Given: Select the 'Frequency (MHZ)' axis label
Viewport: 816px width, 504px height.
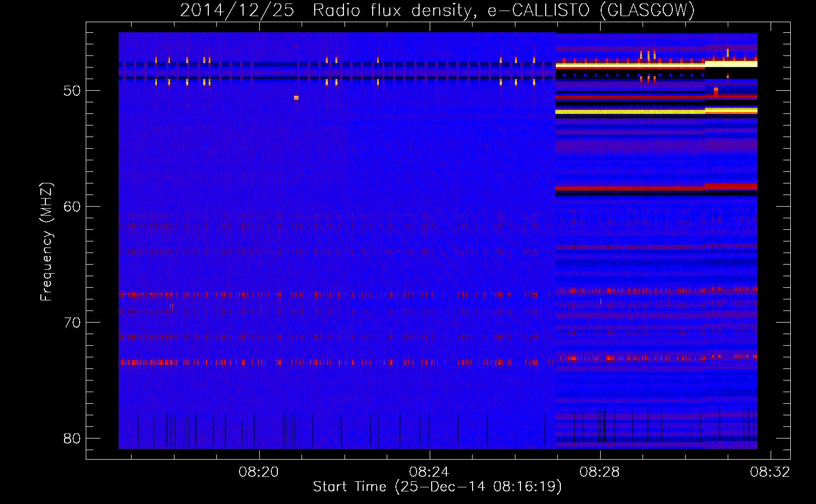Looking at the screenshot, I should pos(46,242).
